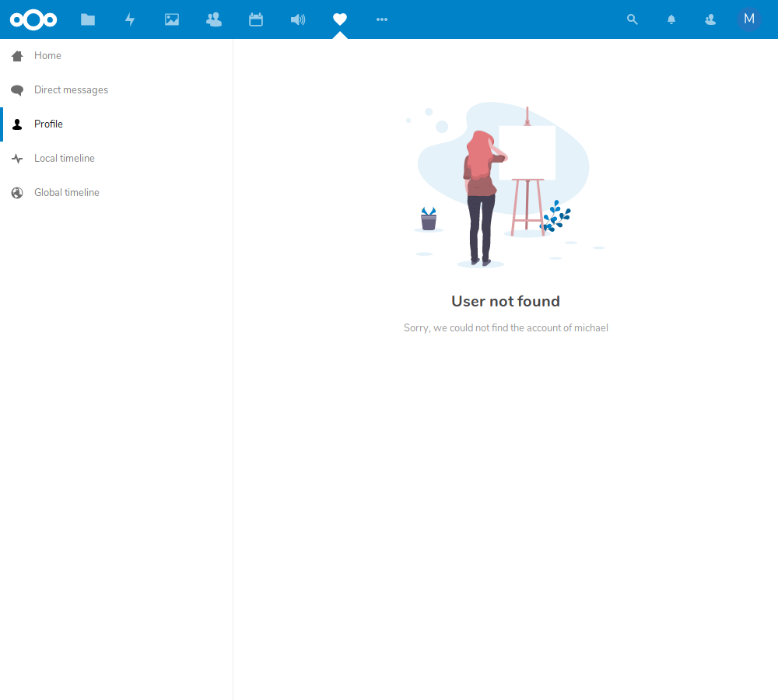Click the artist easel illustration

click(506, 184)
